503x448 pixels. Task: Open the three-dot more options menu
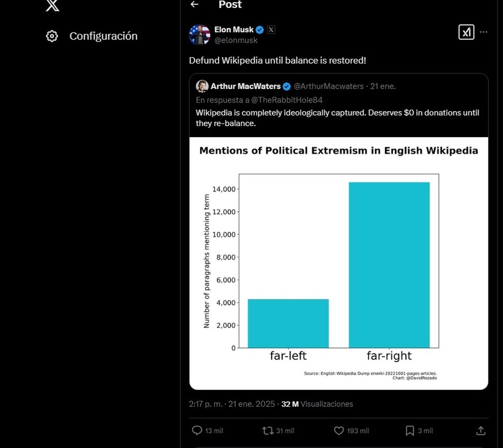(x=484, y=32)
